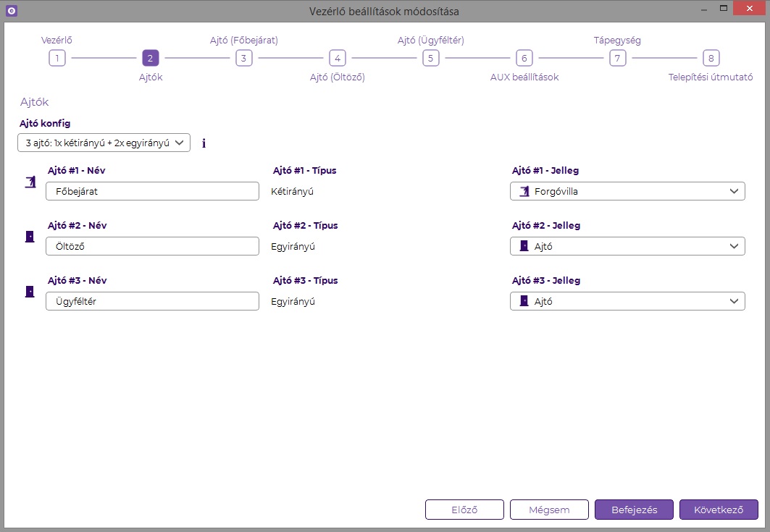The width and height of the screenshot is (770, 532).
Task: Select step 4 Ajtó (Öltöző)
Action: click(x=337, y=59)
